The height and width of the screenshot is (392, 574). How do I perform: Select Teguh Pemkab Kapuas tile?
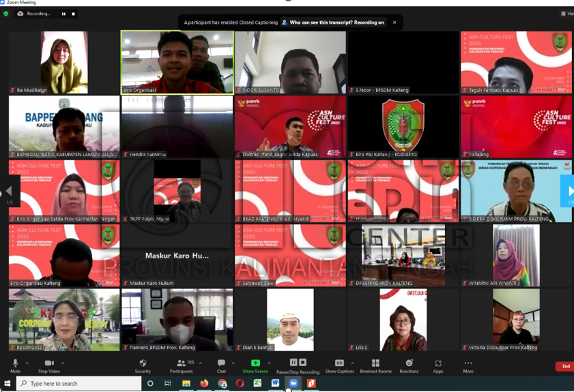point(516,63)
